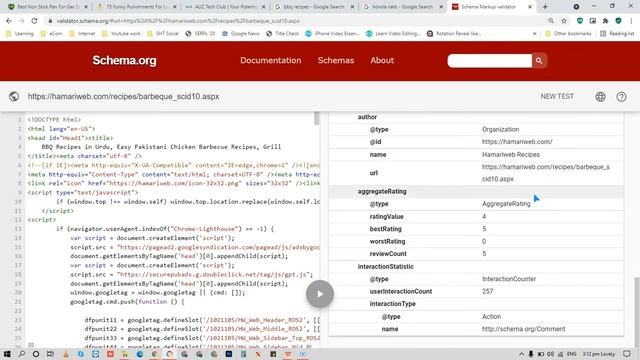The image size is (640, 360).
Task: Click the reviewCount label
Action: tap(388, 254)
